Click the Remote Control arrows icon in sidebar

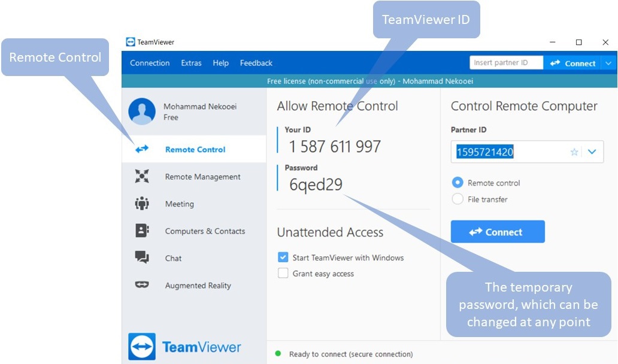142,149
